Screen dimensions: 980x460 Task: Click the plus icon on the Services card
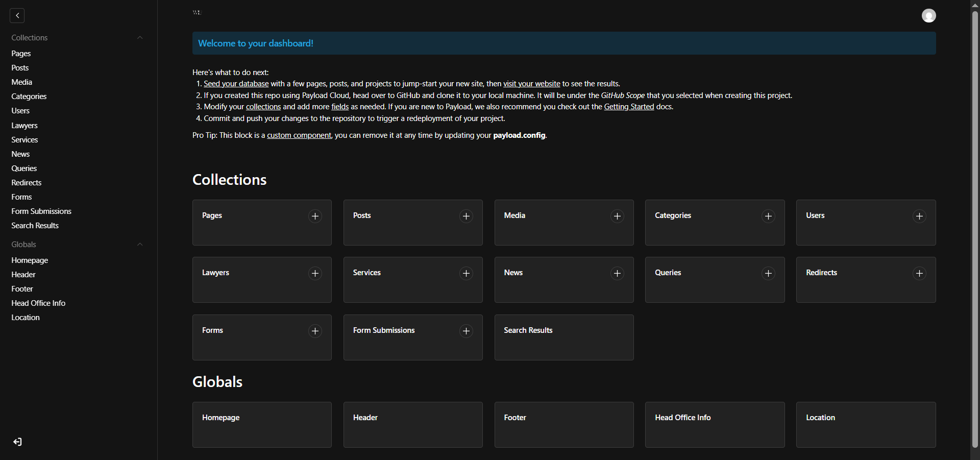[465, 273]
